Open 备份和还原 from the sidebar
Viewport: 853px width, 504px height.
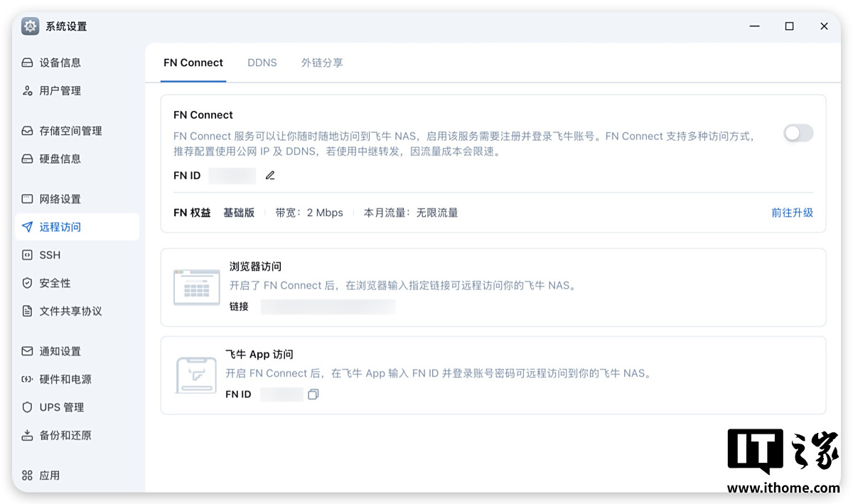point(65,435)
